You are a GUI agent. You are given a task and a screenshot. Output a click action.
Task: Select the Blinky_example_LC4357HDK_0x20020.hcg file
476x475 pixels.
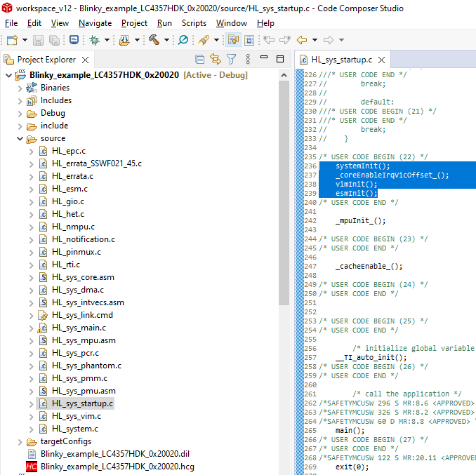[117, 467]
